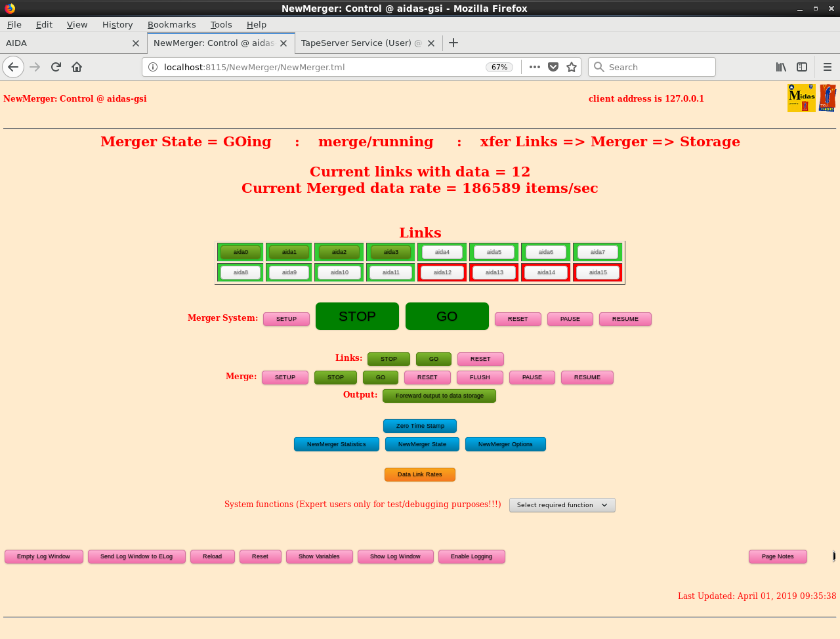The image size is (840, 639).
Task: Click large Merger System GO button
Action: pos(447,316)
